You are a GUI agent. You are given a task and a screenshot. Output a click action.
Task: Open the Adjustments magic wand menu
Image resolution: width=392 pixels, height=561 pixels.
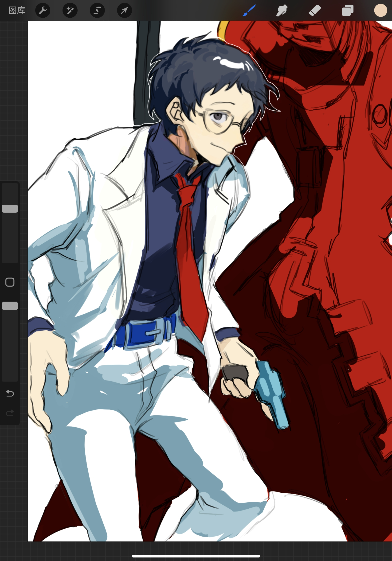point(70,11)
